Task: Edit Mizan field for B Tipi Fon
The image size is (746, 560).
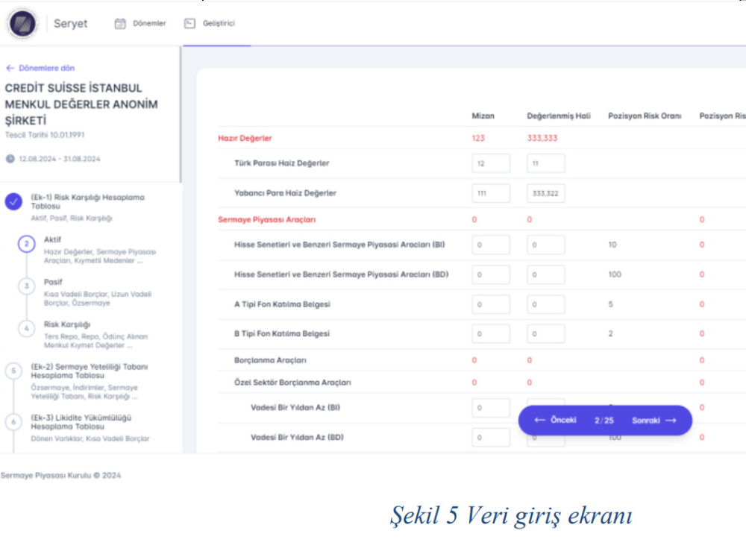Action: coord(491,334)
